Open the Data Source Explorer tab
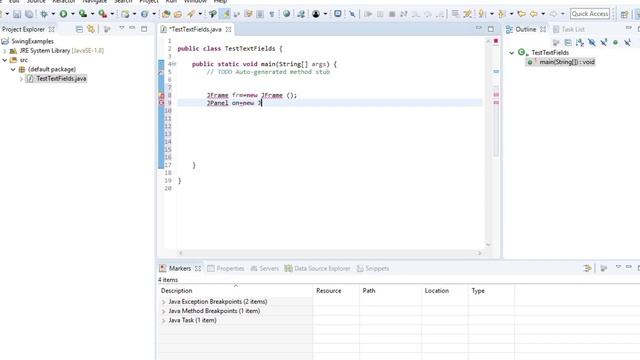Screen dimensions: 640x360 point(318,269)
